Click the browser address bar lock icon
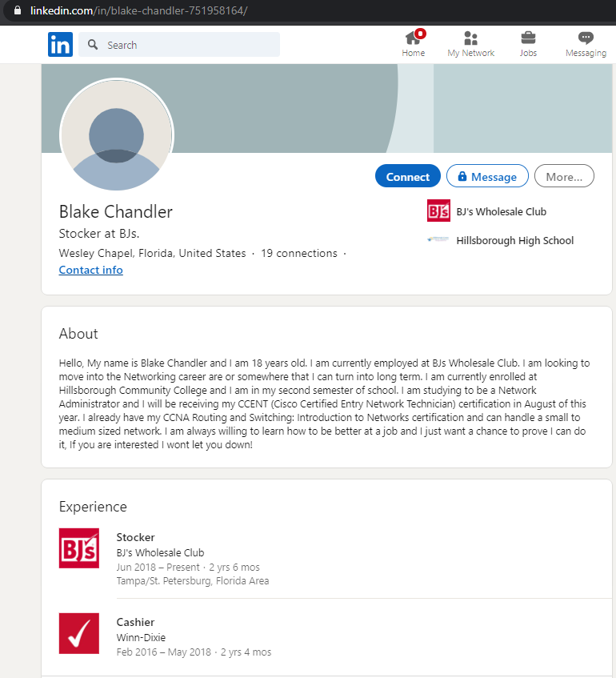Screen dimensions: 616x678 point(18,10)
